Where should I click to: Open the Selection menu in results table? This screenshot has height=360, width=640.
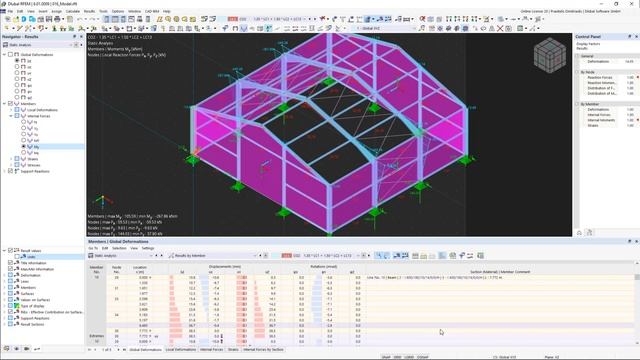(119, 248)
